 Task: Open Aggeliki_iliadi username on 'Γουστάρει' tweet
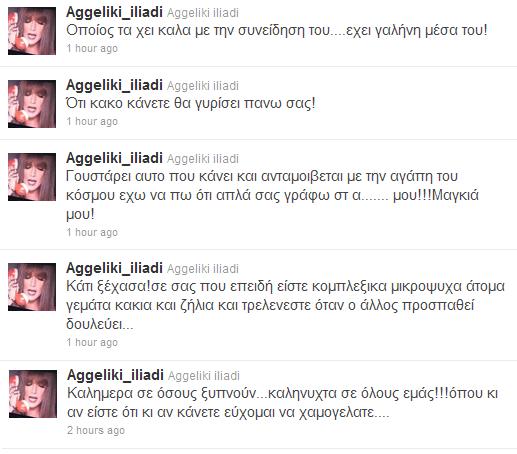[x=114, y=159]
